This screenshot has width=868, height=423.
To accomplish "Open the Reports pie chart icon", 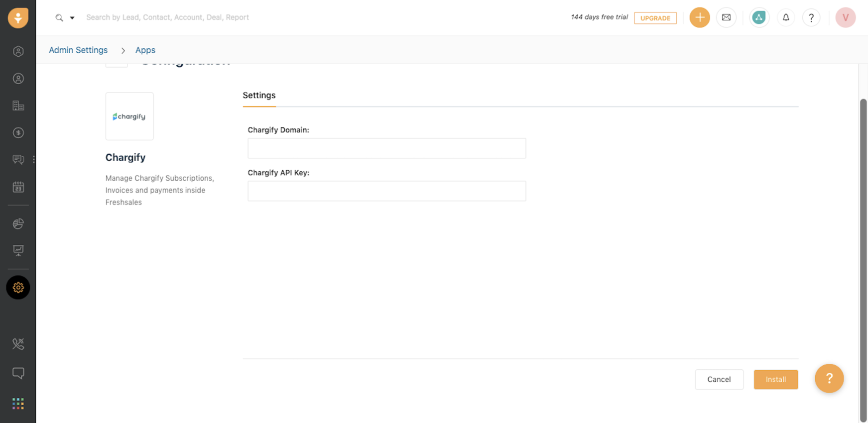I will point(18,223).
